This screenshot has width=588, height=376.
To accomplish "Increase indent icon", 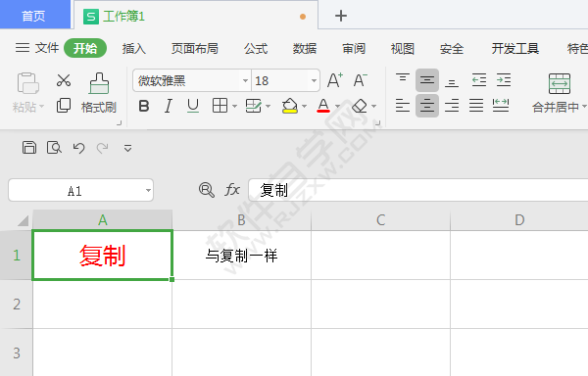I will (x=504, y=80).
